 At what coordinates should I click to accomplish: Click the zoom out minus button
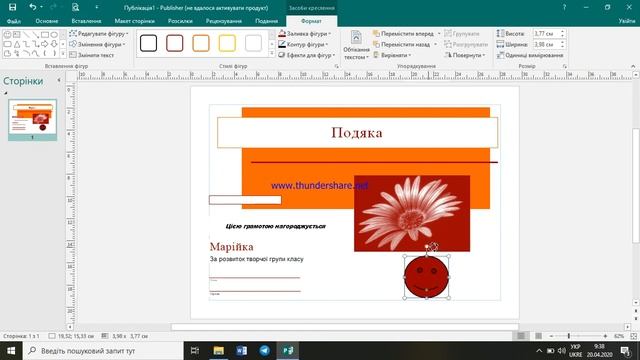pyautogui.click(x=551, y=336)
